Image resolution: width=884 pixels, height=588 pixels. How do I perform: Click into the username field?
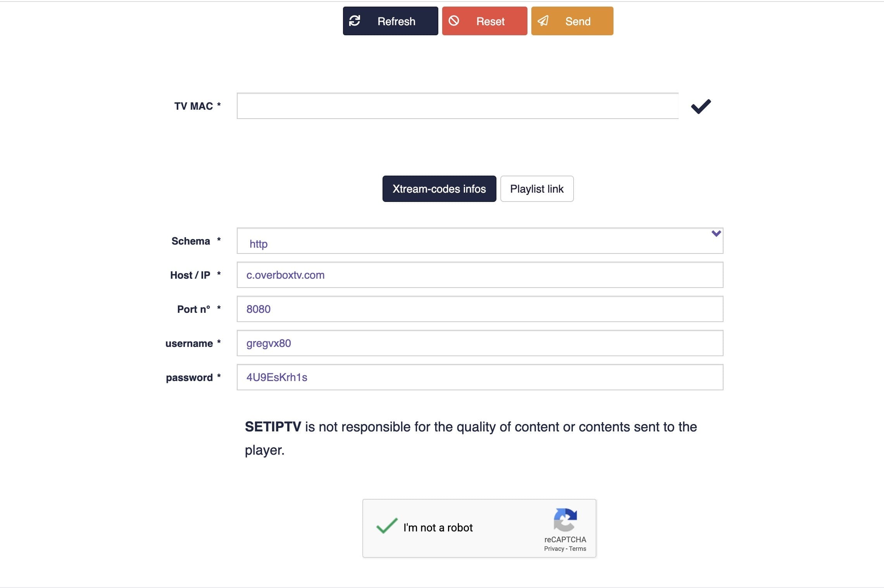[x=479, y=343]
